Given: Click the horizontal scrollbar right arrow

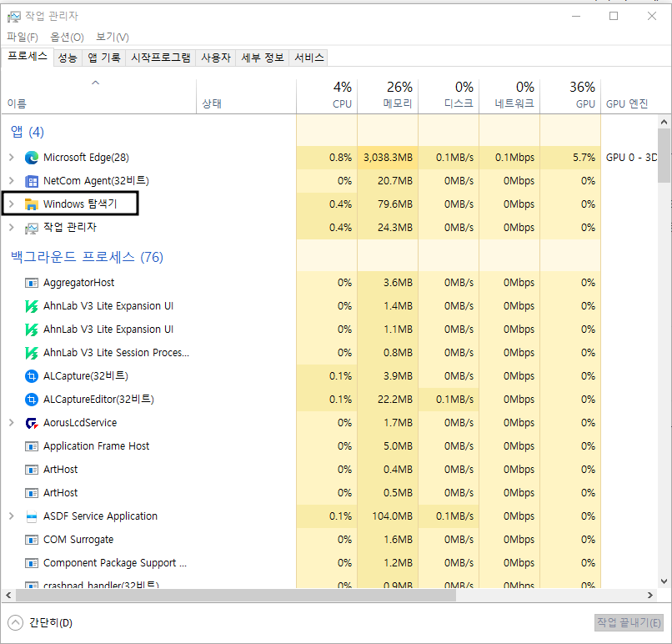Looking at the screenshot, I should (x=650, y=595).
